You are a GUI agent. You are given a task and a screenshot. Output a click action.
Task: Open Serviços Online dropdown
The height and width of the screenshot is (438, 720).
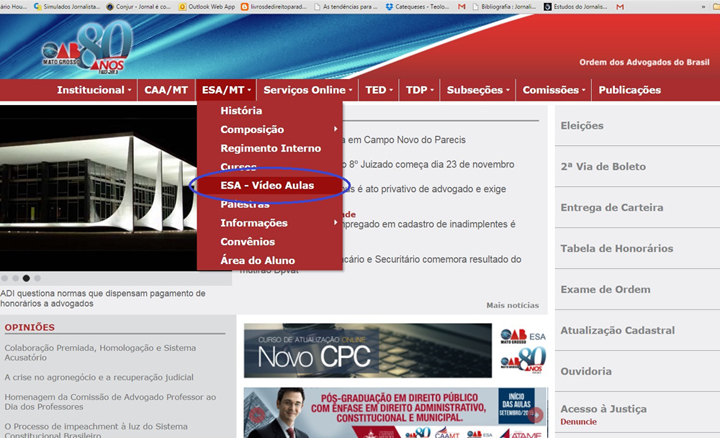pos(307,90)
